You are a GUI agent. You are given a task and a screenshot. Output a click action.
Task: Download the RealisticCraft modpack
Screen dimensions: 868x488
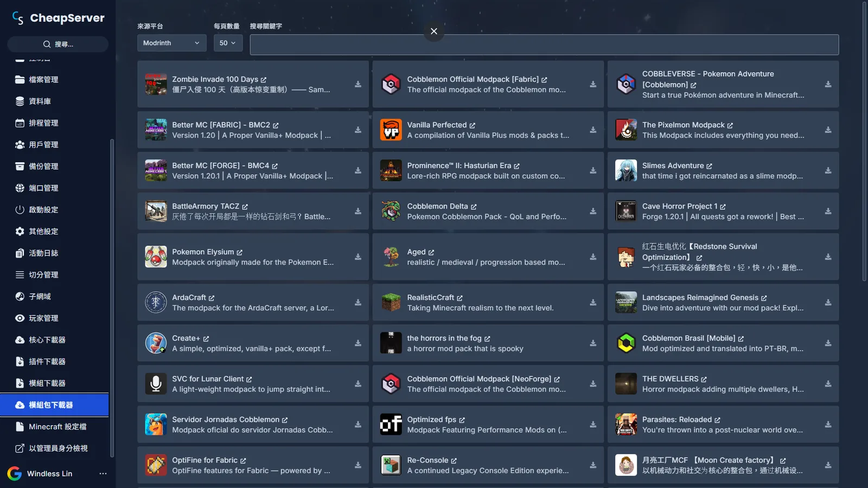click(593, 303)
